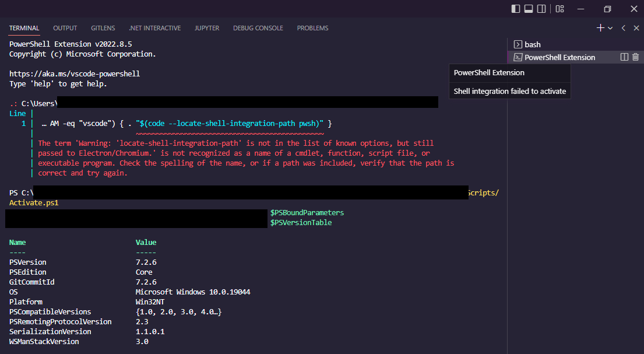The width and height of the screenshot is (644, 354).
Task: Switch to the DEBUG CONSOLE tab
Action: pos(258,27)
